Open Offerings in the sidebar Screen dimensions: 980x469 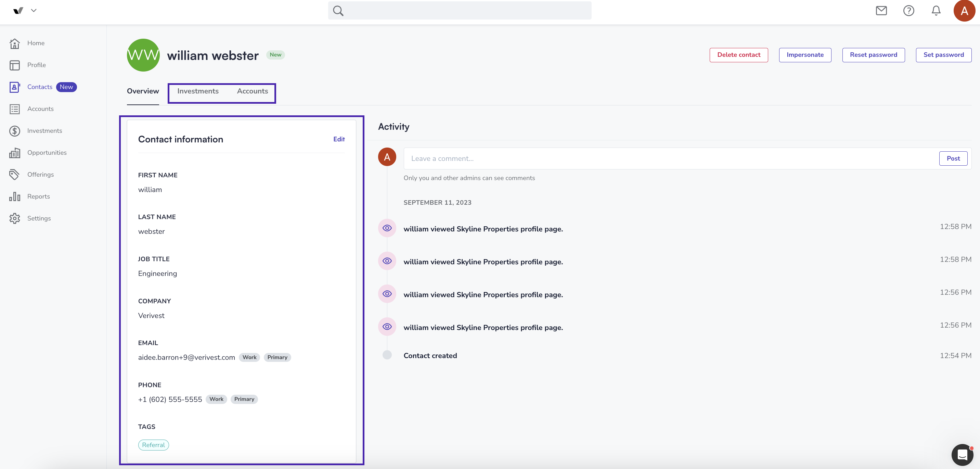(40, 174)
